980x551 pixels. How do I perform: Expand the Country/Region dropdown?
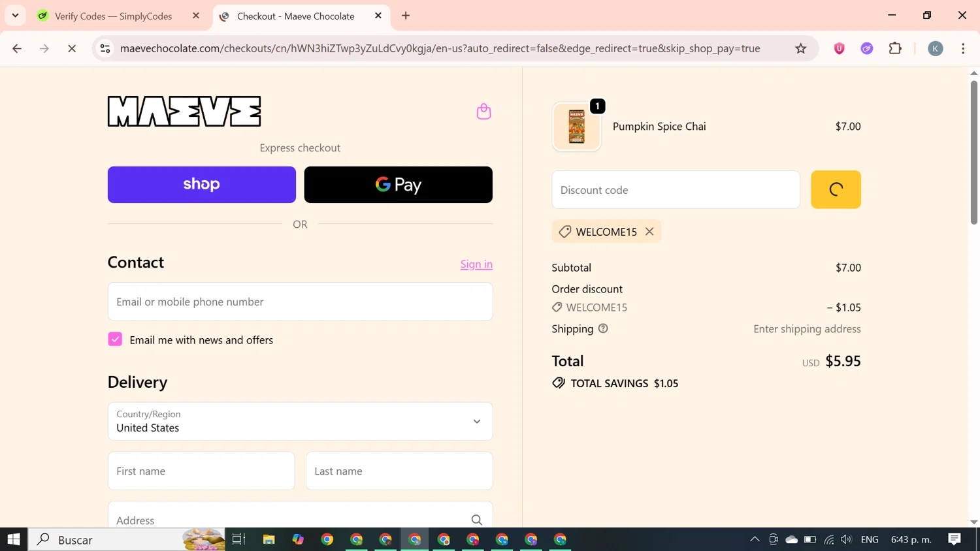point(300,421)
